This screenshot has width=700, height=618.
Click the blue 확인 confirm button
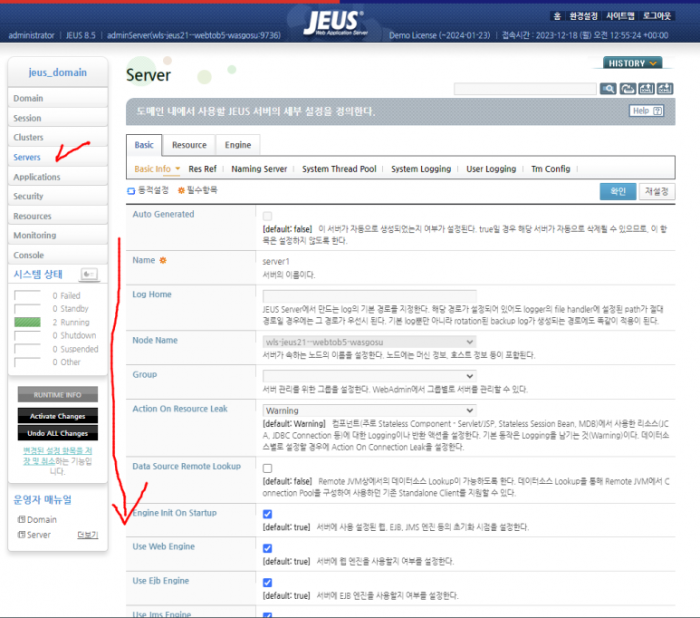(x=617, y=191)
